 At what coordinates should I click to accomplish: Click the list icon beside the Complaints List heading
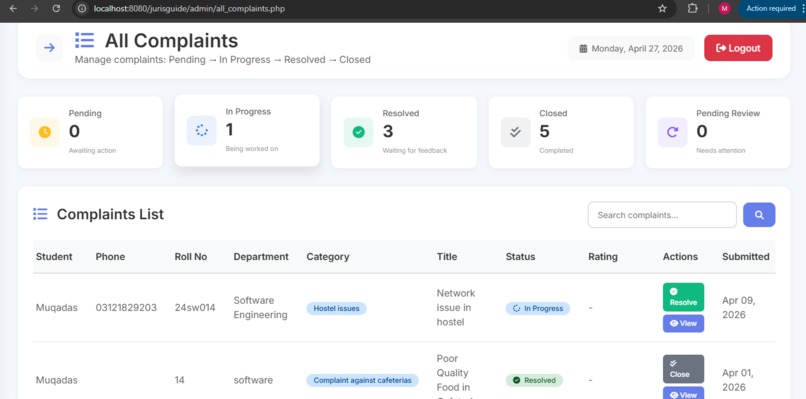[40, 214]
